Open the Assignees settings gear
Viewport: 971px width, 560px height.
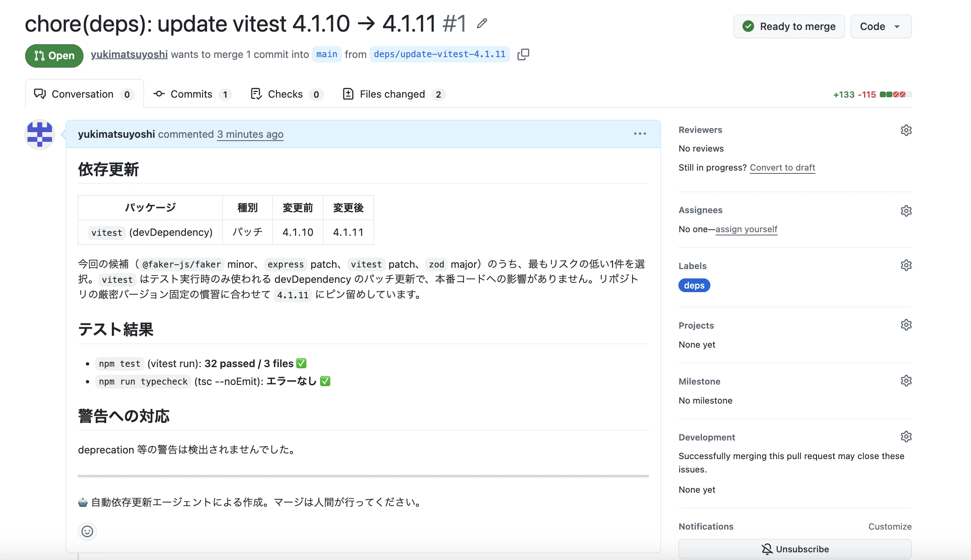click(906, 211)
